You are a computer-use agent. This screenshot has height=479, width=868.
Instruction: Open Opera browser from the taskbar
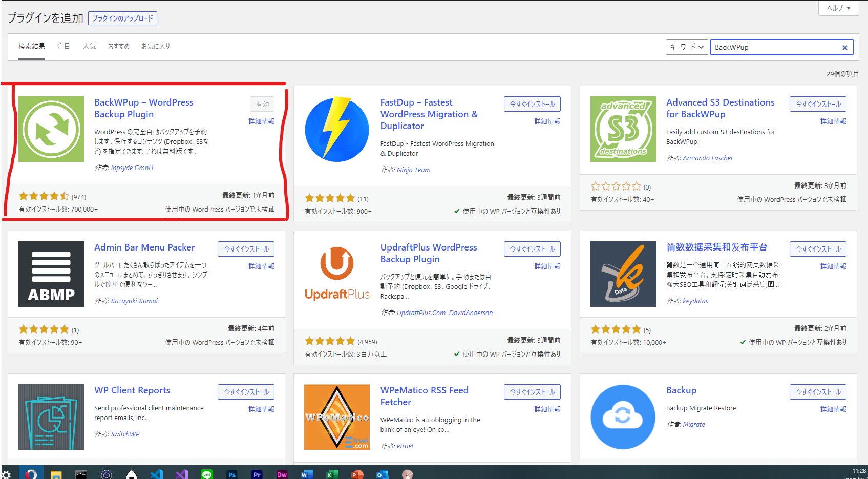[31, 474]
